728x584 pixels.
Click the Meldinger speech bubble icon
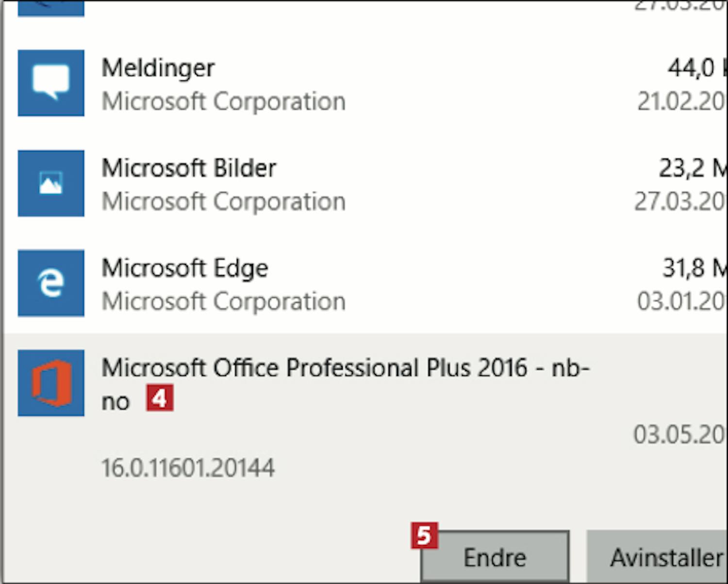tap(51, 83)
